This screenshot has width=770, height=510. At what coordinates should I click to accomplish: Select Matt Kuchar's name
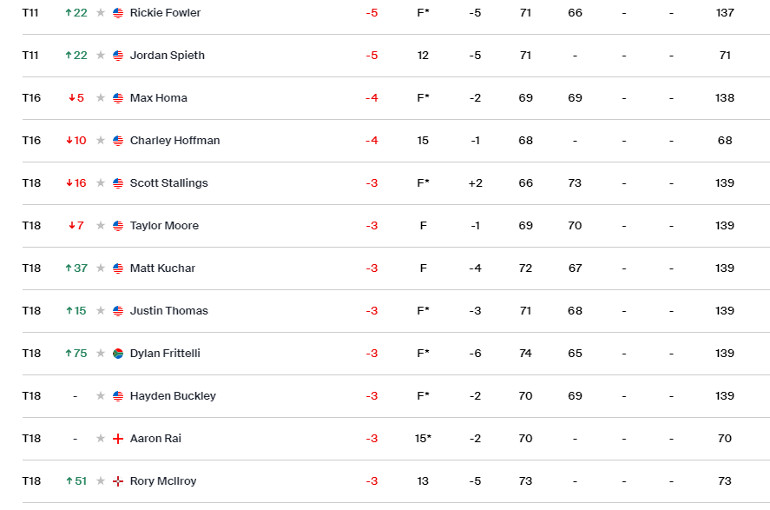click(163, 268)
